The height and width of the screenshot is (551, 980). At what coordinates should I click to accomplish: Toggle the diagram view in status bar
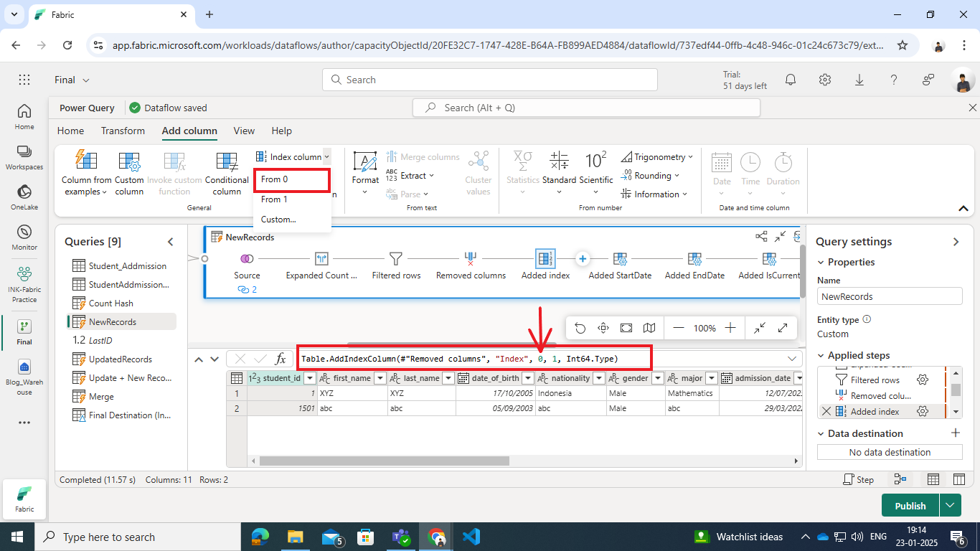[x=900, y=479]
